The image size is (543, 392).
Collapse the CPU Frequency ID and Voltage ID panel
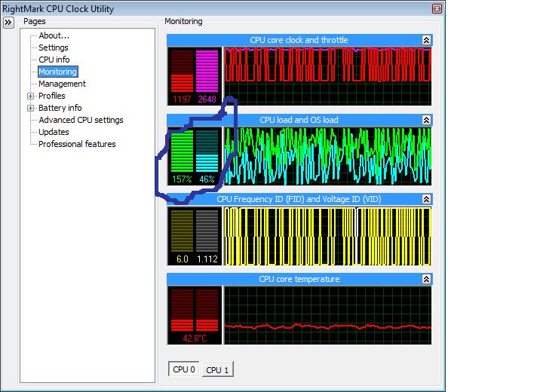426,199
